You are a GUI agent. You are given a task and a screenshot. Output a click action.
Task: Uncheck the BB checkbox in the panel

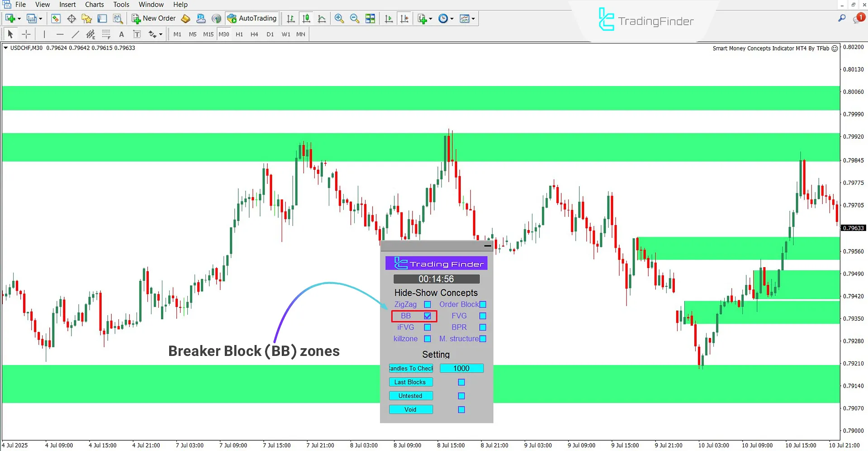coord(427,316)
